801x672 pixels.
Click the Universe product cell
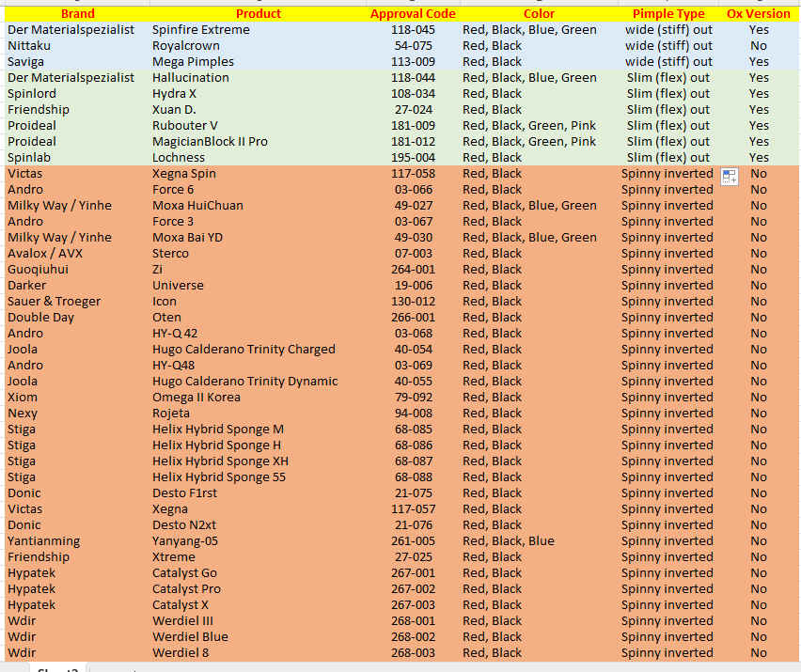point(259,286)
